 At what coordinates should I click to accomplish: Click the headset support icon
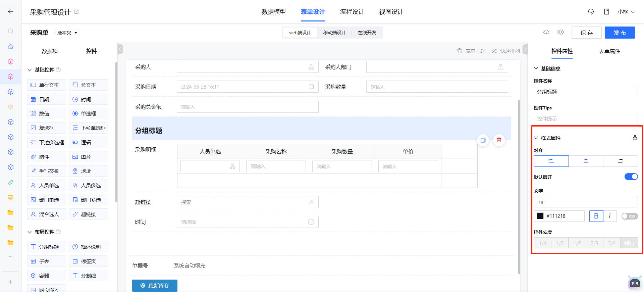pyautogui.click(x=591, y=12)
